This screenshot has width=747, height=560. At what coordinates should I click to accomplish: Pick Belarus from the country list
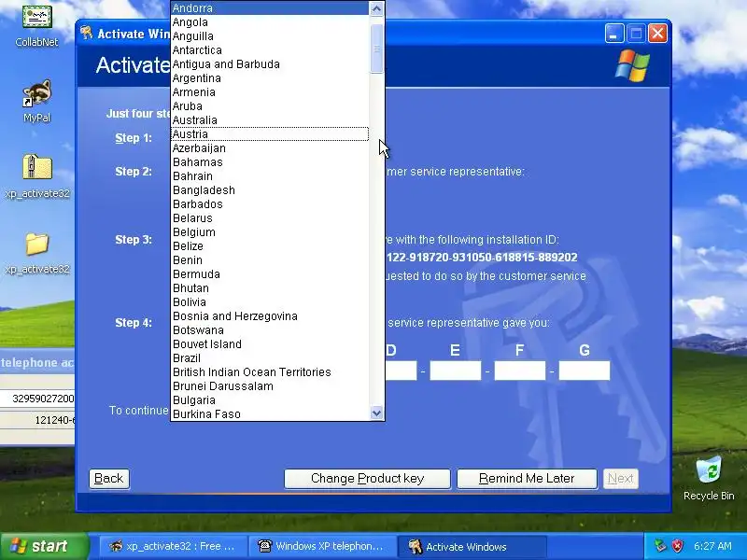270,218
